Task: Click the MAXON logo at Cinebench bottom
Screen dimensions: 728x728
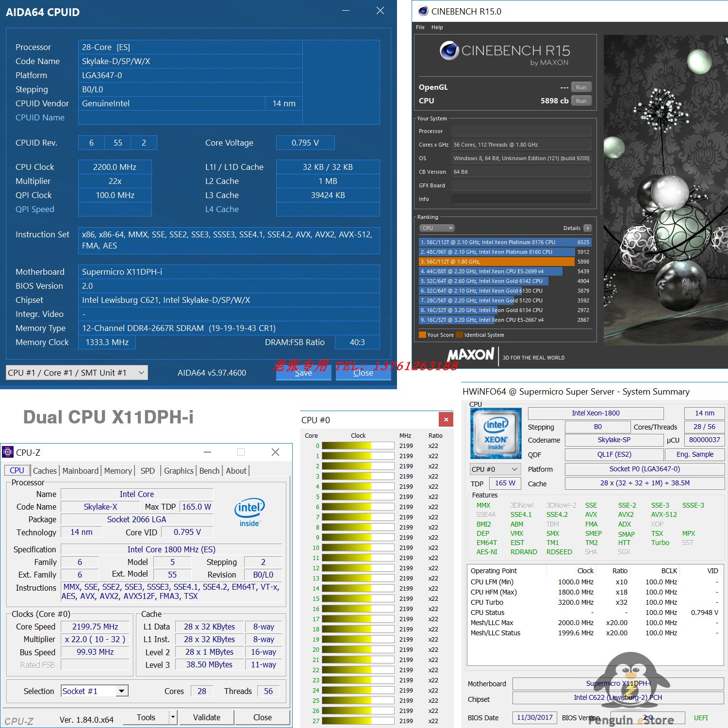Action: click(x=469, y=355)
